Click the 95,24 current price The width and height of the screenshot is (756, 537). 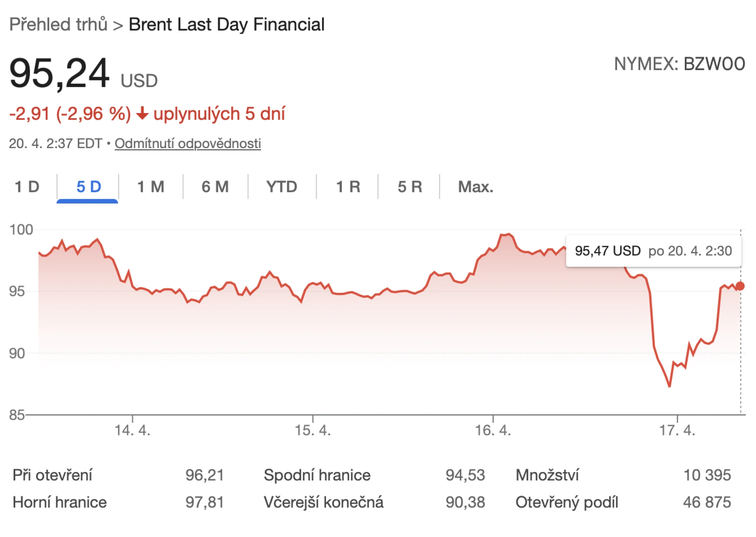(x=59, y=73)
